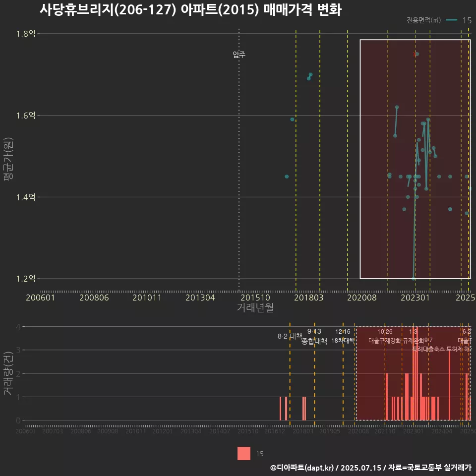Click 202110 on the volume chart axis
The image size is (476, 476).
point(385,431)
